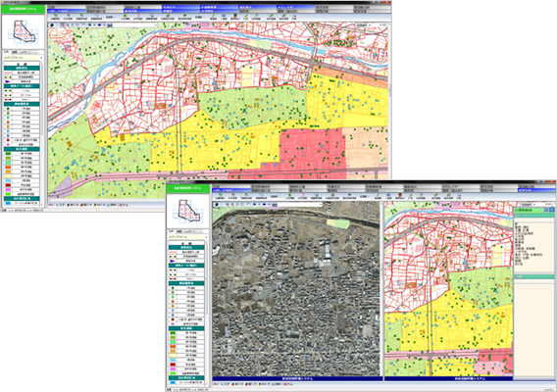Image resolution: width=557 pixels, height=392 pixels.
Task: Select the blue-highlighted tab at right of lower window's tab grid
Action: [536, 191]
